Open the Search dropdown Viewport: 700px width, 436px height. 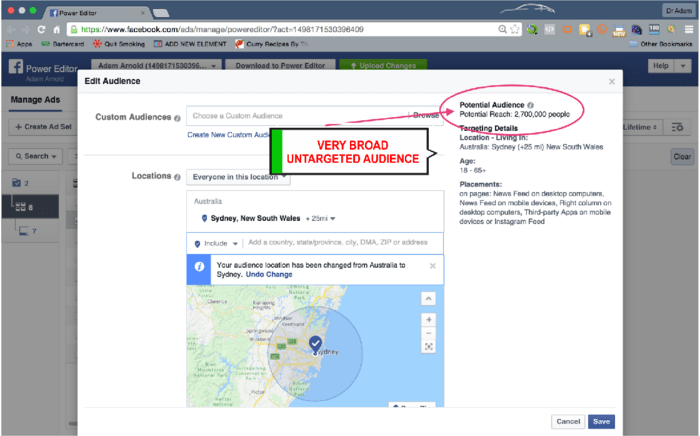pyautogui.click(x=36, y=157)
